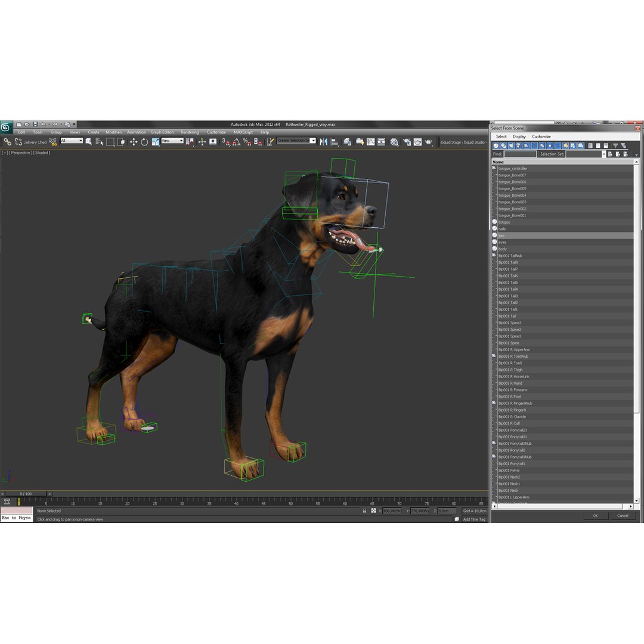Activate Bind to Space Warp tool
Viewport: 644px width, 644px height.
[x=53, y=142]
